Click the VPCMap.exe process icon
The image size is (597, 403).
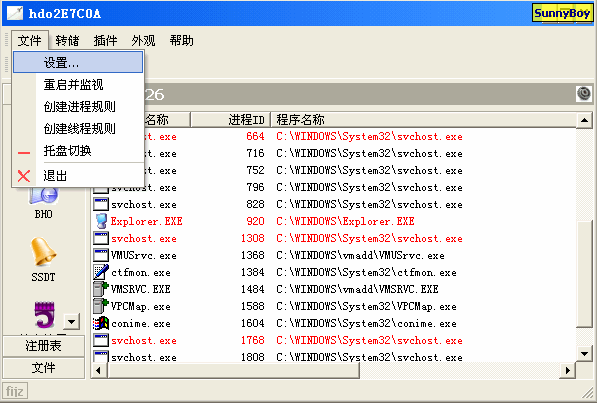click(x=101, y=306)
